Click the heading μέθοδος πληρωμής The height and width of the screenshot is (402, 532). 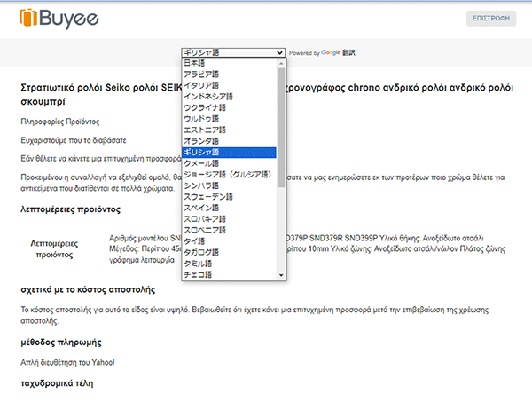(x=61, y=343)
